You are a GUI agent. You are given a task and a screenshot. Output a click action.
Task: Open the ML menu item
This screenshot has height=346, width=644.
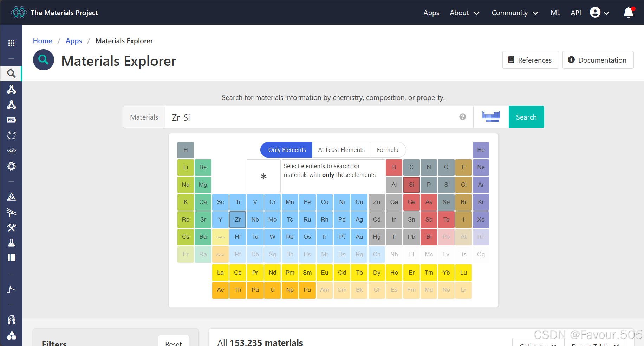coord(555,13)
